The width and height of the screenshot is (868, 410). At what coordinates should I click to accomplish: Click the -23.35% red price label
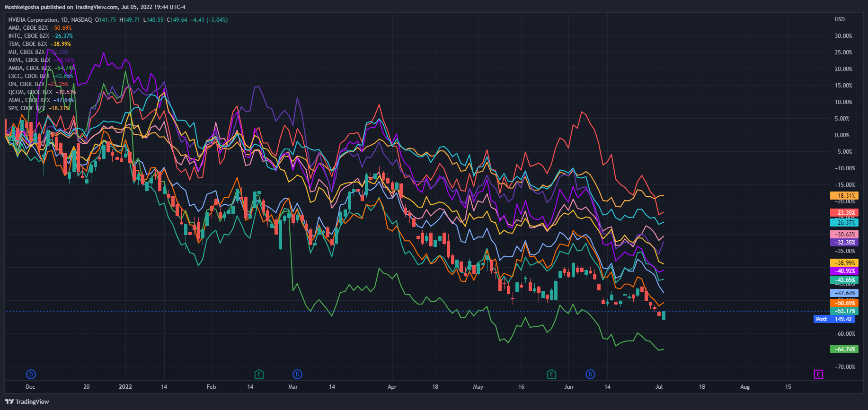pyautogui.click(x=844, y=213)
